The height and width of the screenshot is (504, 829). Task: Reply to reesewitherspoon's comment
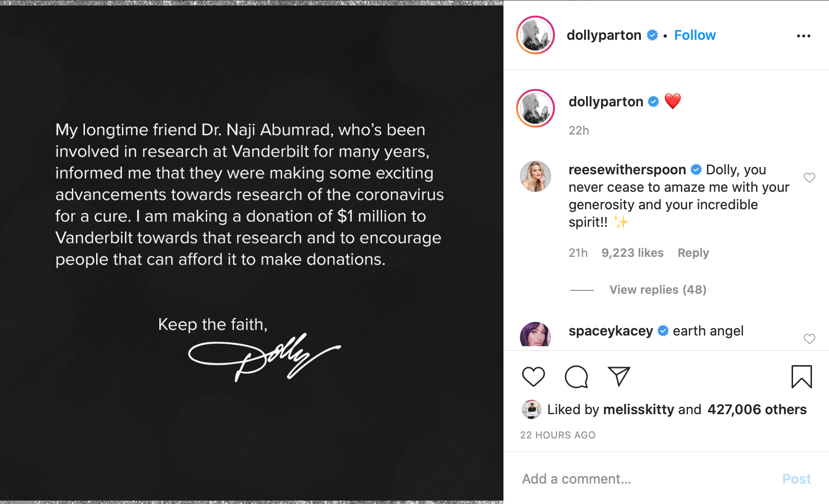(693, 253)
